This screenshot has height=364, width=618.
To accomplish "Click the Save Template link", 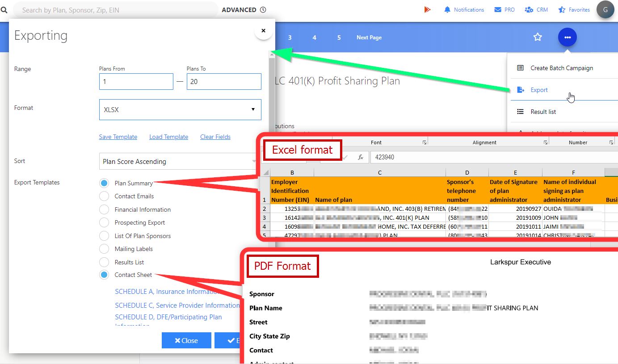I will (x=118, y=137).
